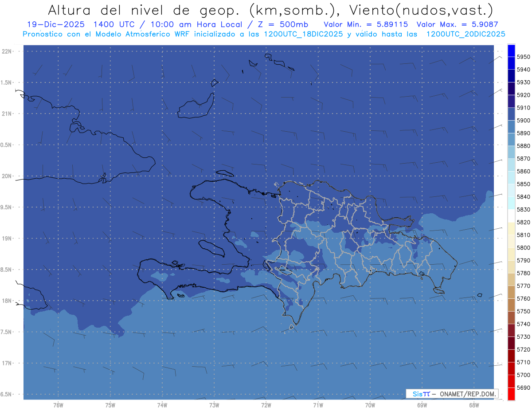Click the '17N' latitude label
The width and height of the screenshot is (532, 411).
pos(8,363)
